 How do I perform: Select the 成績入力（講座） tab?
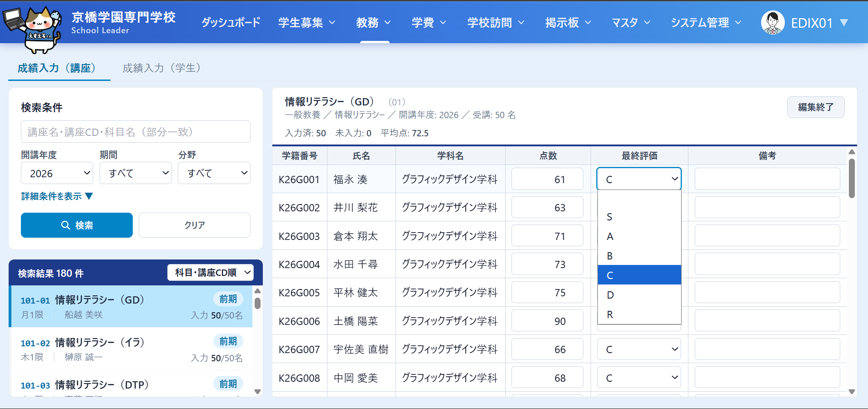[59, 68]
